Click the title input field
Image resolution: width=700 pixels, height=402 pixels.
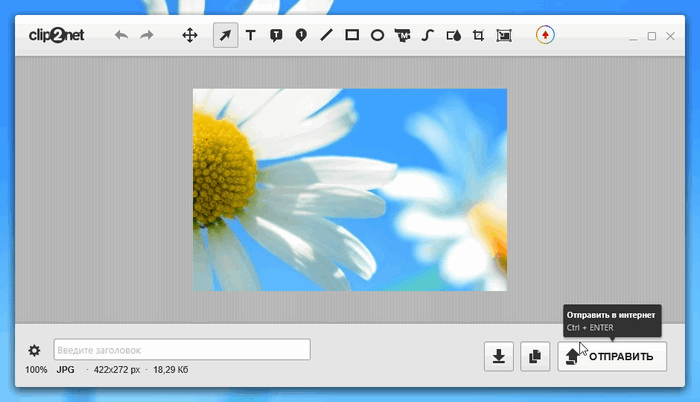[x=181, y=350]
